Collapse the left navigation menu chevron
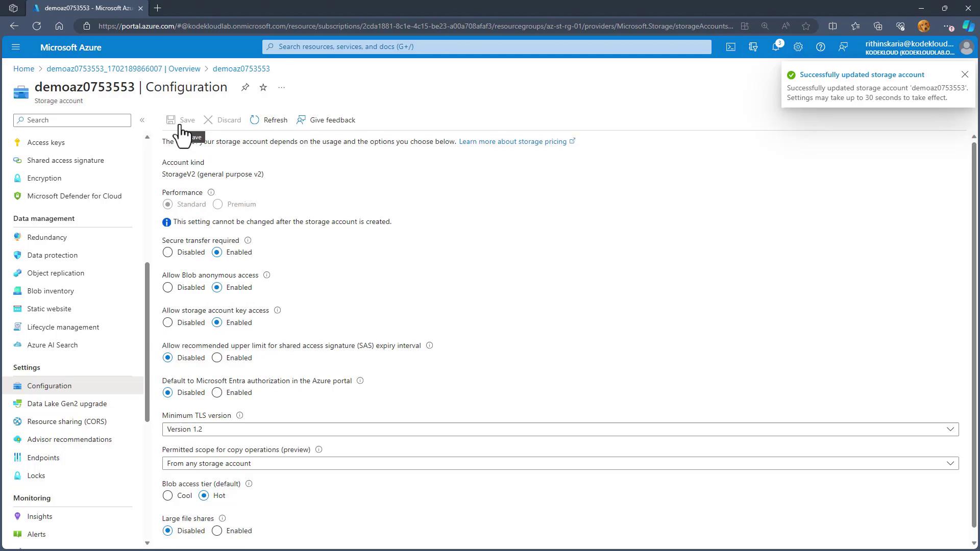This screenshot has width=980, height=551. 142,120
